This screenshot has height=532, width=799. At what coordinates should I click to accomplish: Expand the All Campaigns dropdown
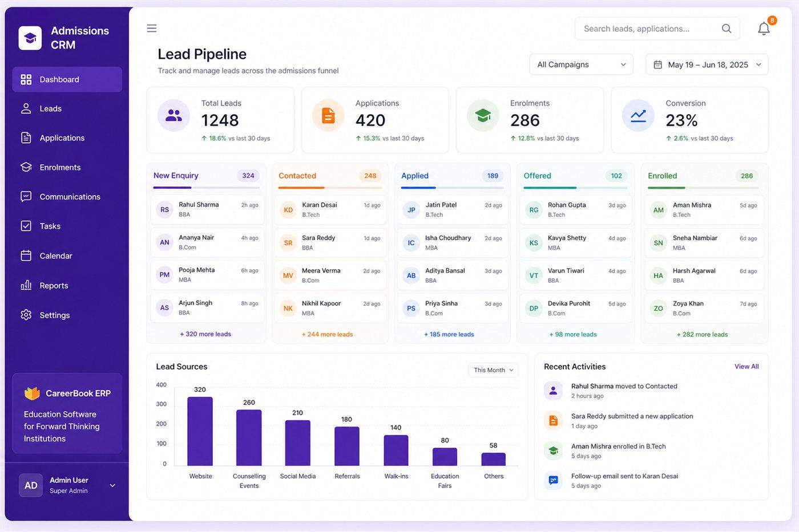pyautogui.click(x=581, y=64)
